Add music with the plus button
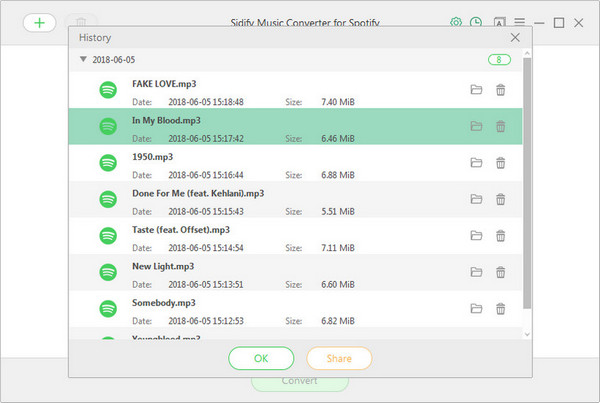 click(x=39, y=23)
